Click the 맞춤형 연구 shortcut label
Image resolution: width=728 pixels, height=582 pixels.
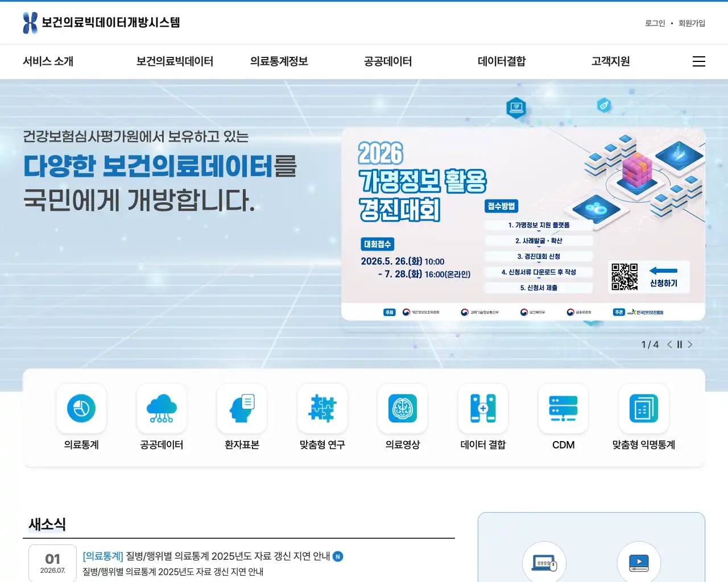point(322,445)
